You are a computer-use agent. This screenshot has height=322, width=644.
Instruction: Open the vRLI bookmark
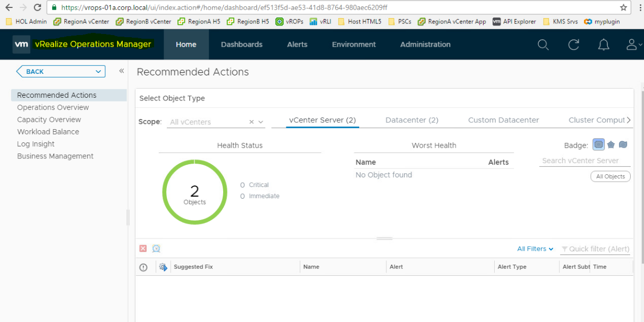[320, 22]
